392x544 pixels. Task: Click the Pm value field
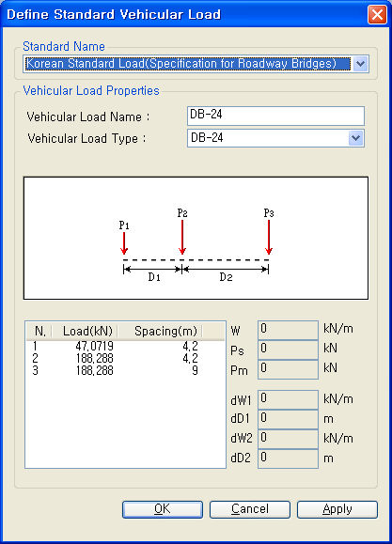point(288,369)
